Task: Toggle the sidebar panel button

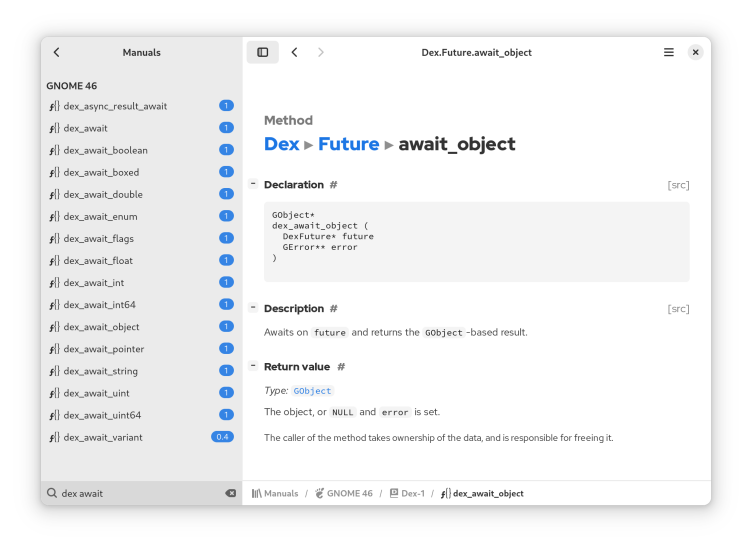Action: [x=263, y=52]
